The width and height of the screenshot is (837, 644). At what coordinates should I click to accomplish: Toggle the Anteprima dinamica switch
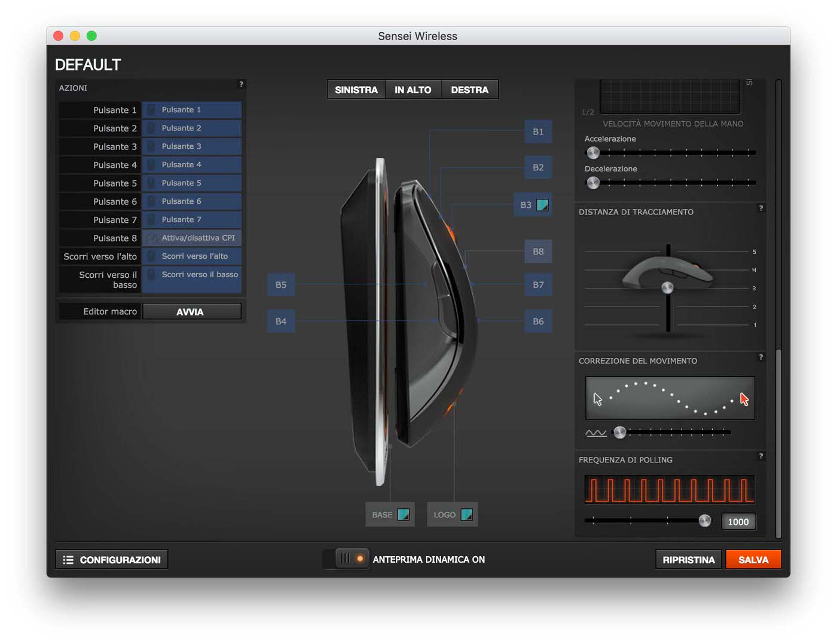(346, 559)
